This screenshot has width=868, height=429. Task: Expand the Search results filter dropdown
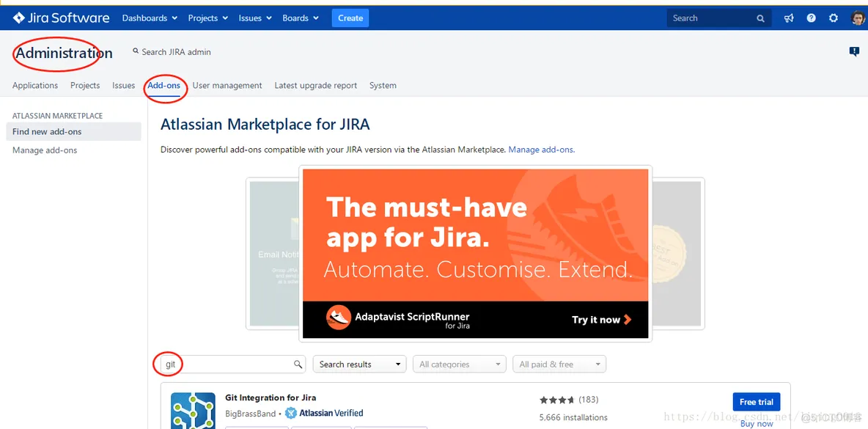(360, 364)
